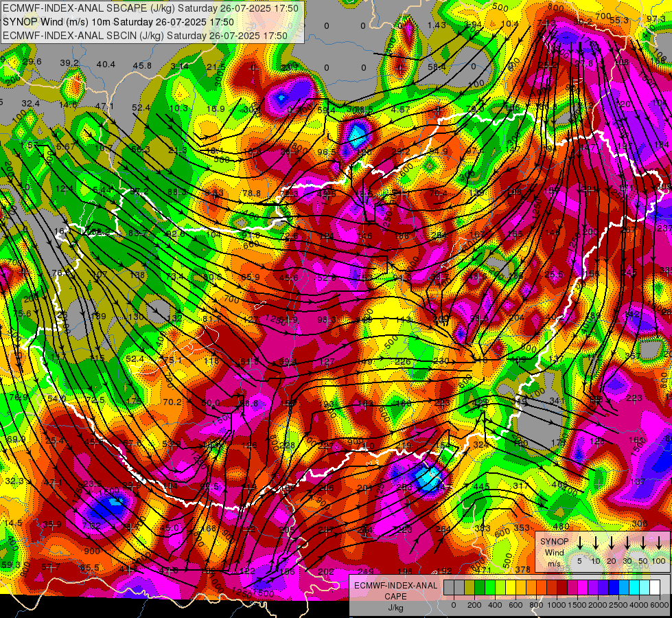Click the 58.4 value on the map
This screenshot has height=618, width=672.
click(x=437, y=67)
